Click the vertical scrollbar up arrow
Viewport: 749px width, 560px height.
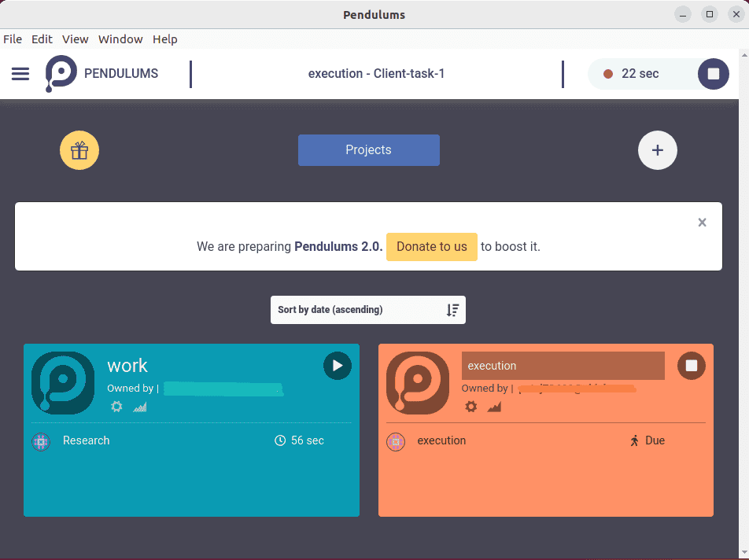pos(743,54)
